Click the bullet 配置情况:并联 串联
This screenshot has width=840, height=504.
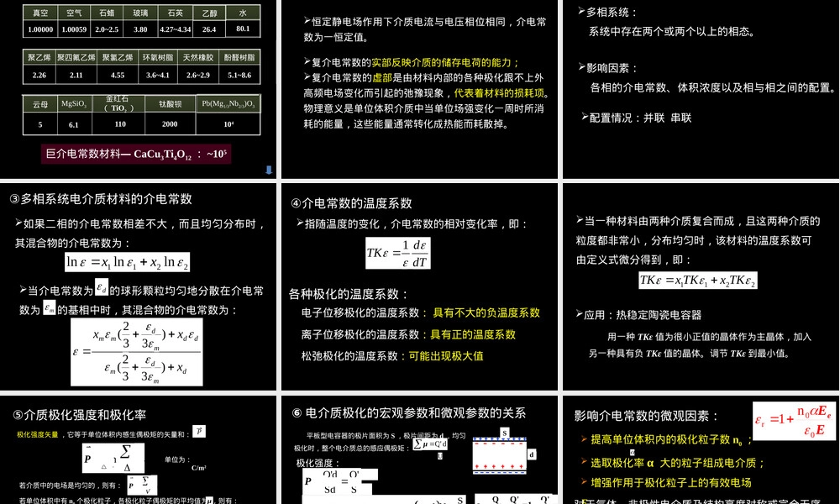637,118
